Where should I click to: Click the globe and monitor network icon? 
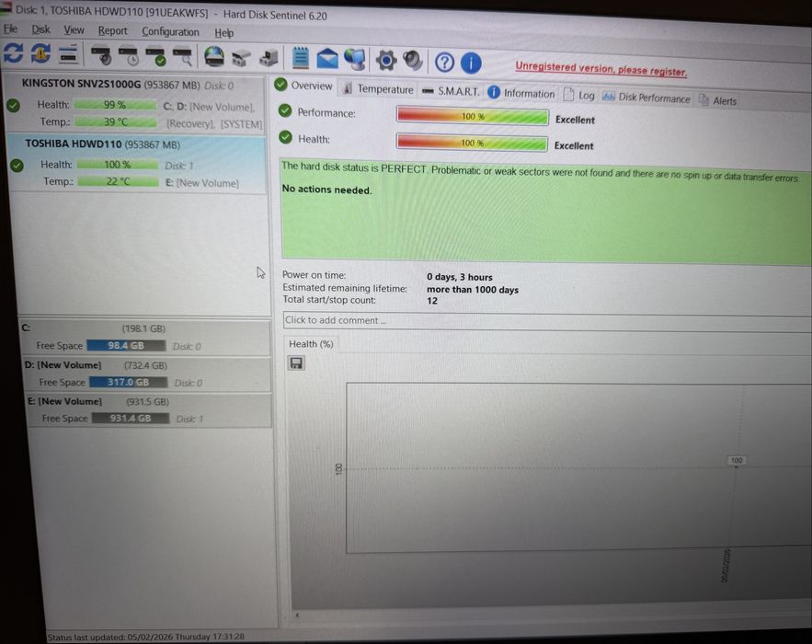pyautogui.click(x=355, y=60)
